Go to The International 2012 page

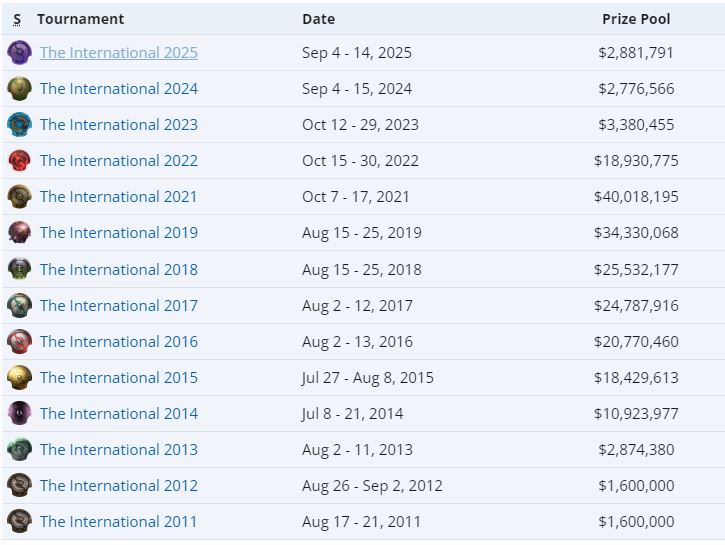click(x=119, y=486)
